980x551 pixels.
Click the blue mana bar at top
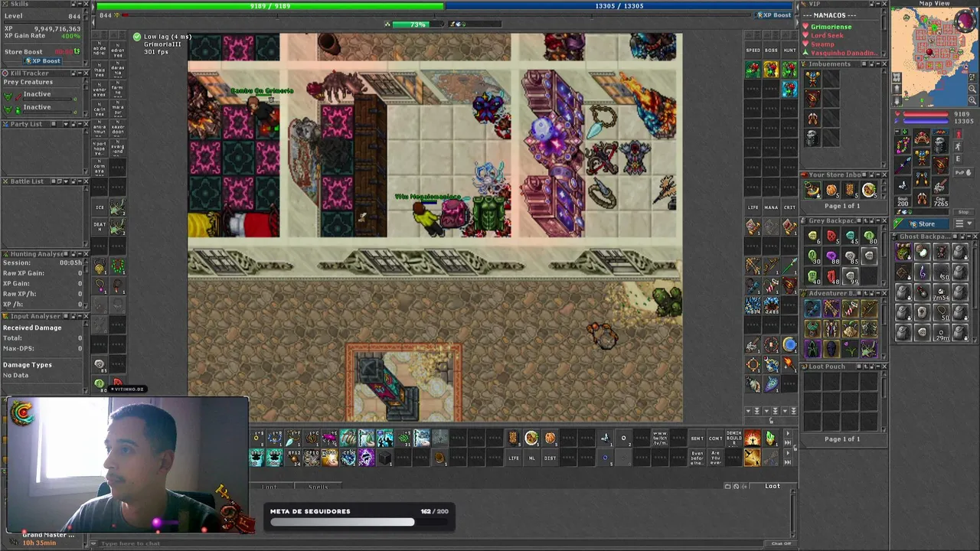coord(620,6)
